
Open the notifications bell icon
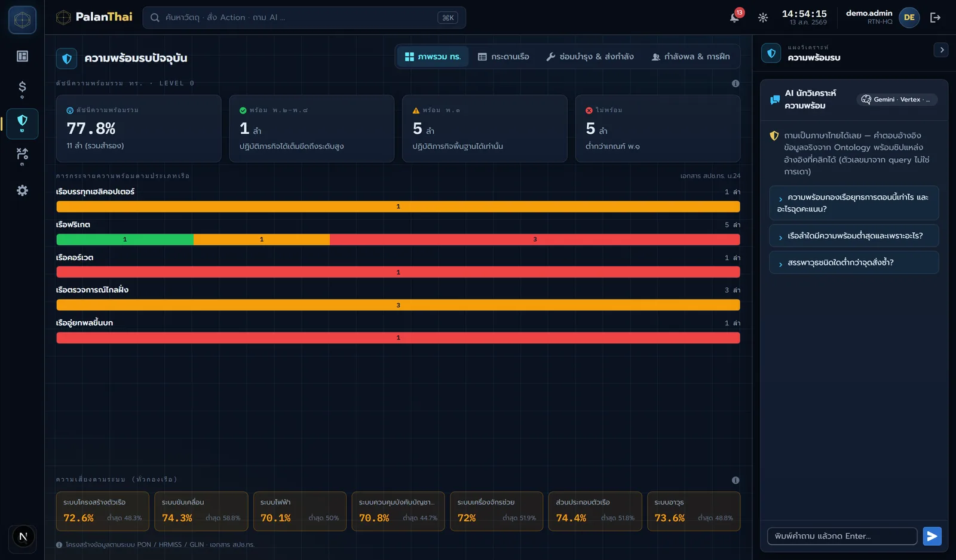(x=734, y=18)
